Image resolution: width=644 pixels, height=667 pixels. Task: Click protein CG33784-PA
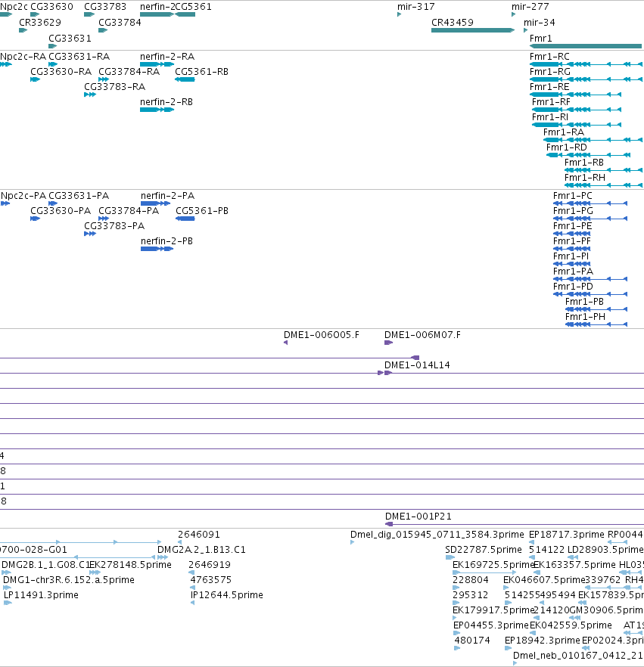click(x=129, y=211)
